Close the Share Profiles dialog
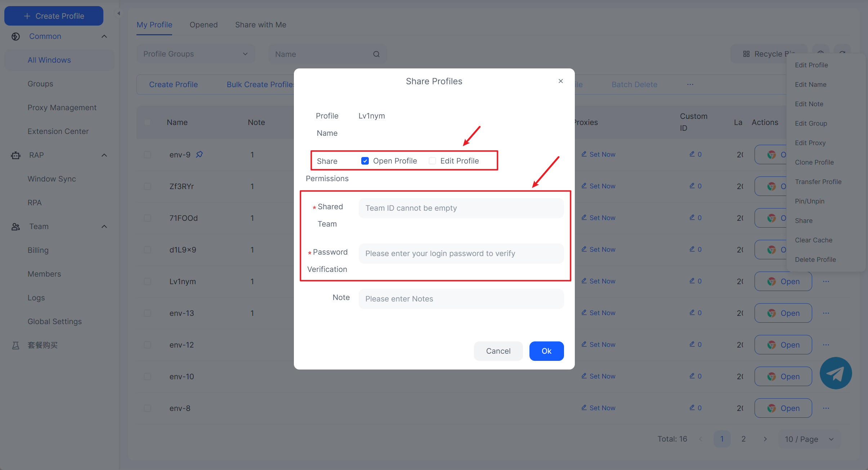This screenshot has height=470, width=868. click(x=560, y=81)
